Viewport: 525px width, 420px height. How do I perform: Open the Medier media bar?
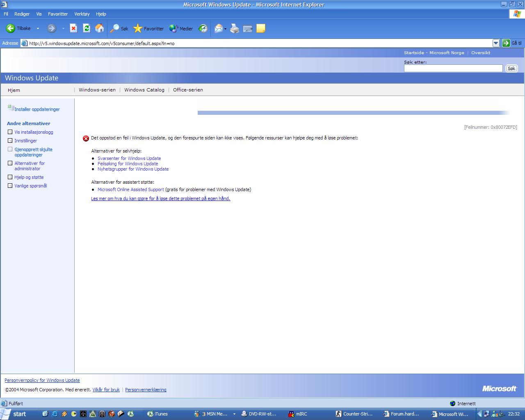click(x=181, y=28)
